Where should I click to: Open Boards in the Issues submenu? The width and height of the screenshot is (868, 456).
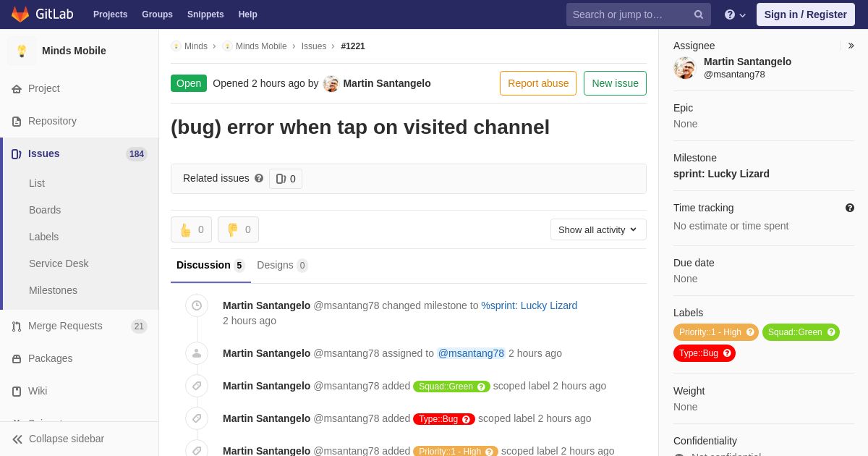(45, 210)
